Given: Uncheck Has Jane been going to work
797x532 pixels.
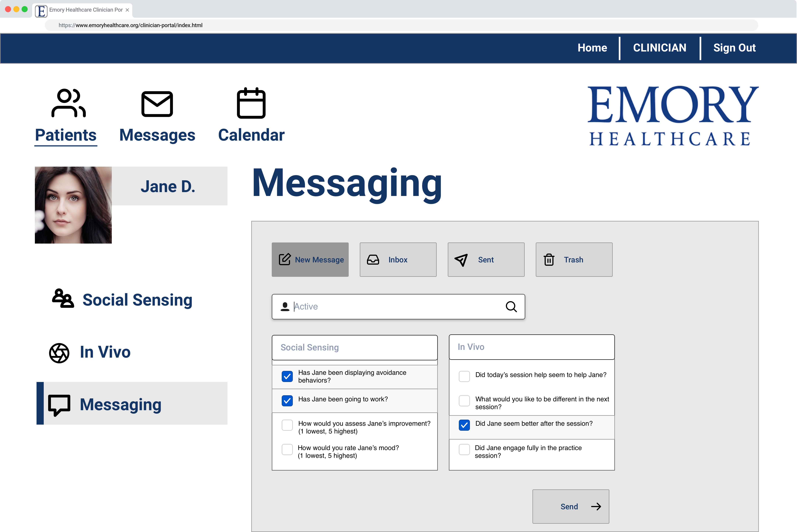Looking at the screenshot, I should tap(287, 401).
